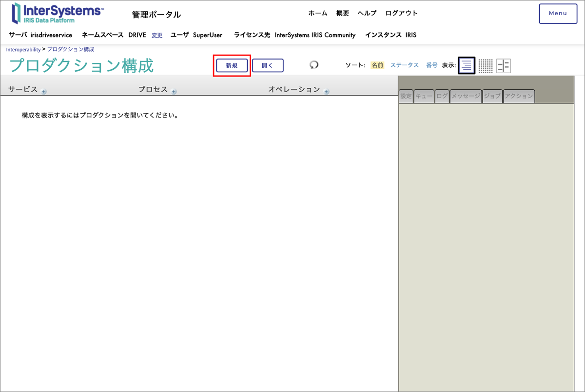Click the 管理ポータル title text
The height and width of the screenshot is (392, 585).
point(156,15)
